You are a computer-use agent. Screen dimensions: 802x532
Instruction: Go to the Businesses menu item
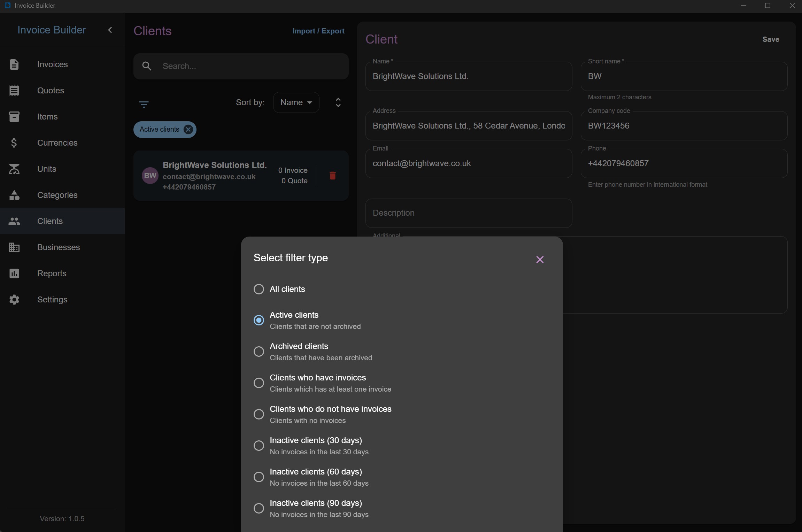(x=62, y=247)
